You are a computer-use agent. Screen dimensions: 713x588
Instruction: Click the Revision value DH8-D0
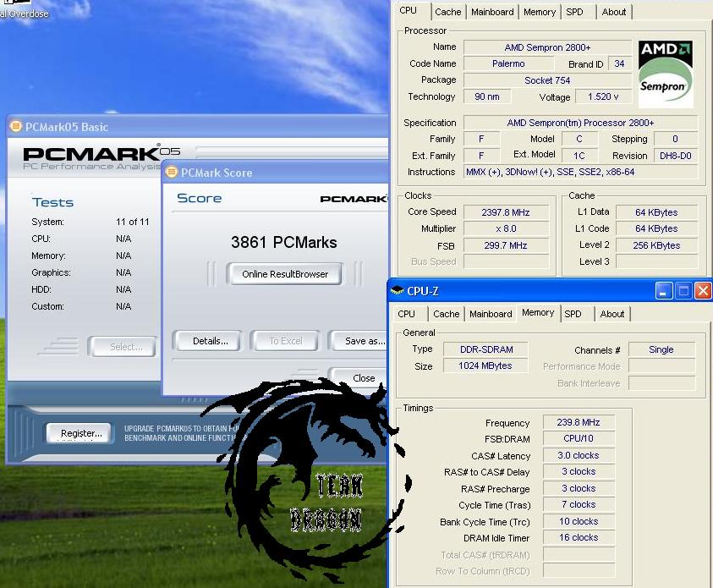tap(675, 156)
